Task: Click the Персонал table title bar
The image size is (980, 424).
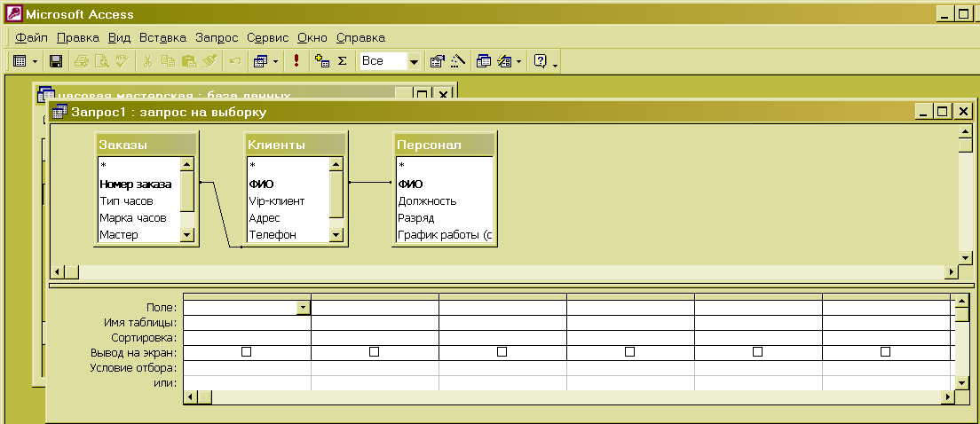Action: coord(445,145)
